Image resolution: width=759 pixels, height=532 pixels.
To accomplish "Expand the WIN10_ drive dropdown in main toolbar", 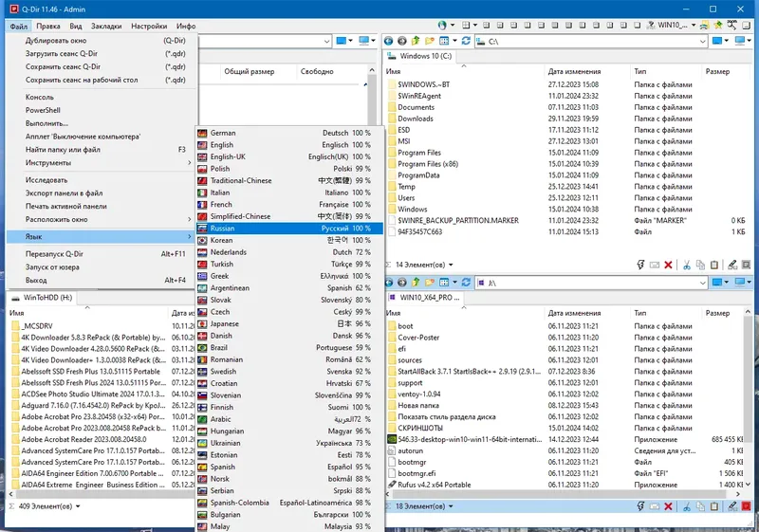I will point(694,26).
